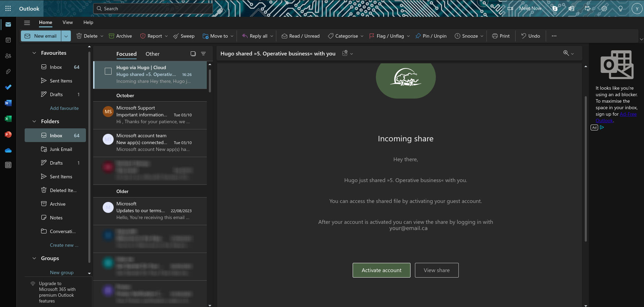Click the reading pane vertical scrollbar
This screenshot has height=307, width=644.
[x=586, y=169]
